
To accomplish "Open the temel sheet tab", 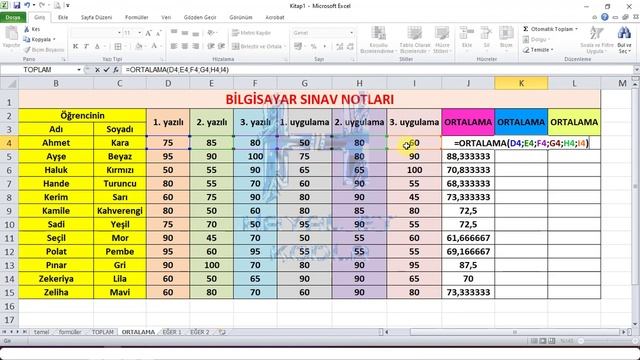I will (x=42, y=332).
